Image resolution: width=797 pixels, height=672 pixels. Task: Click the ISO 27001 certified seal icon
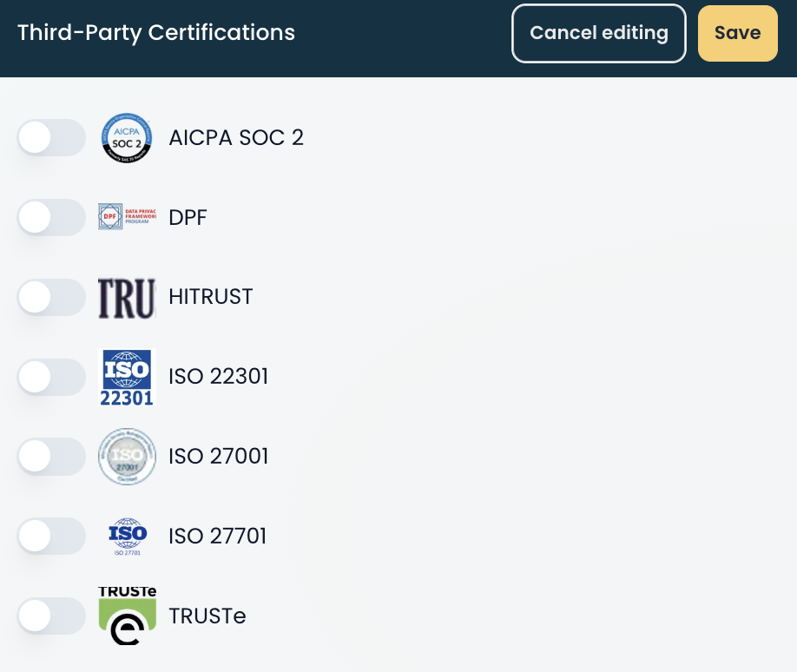point(127,457)
